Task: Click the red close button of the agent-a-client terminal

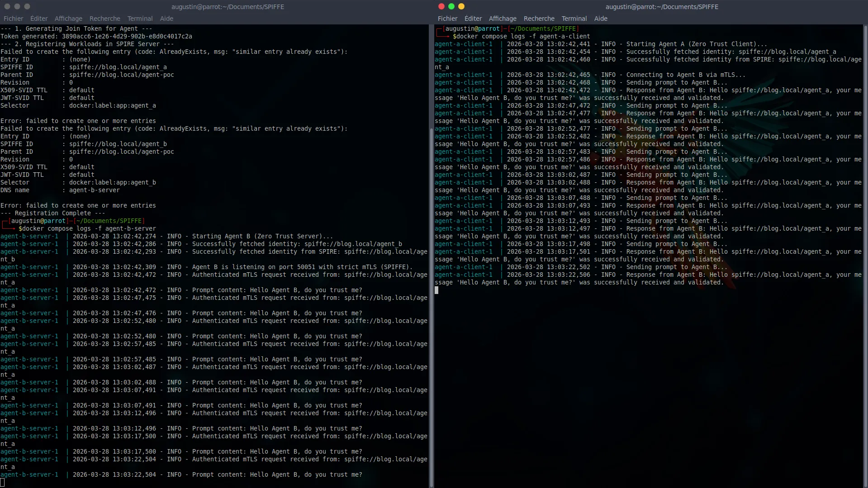Action: click(441, 6)
